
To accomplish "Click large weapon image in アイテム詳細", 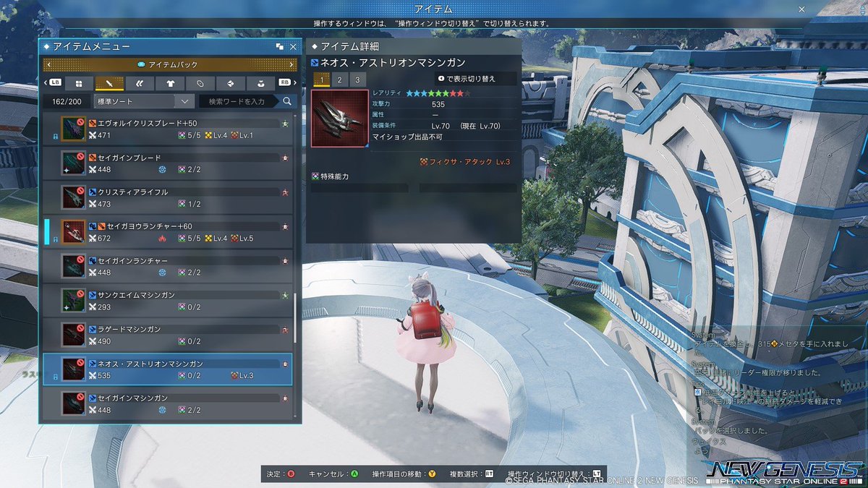I will point(340,119).
